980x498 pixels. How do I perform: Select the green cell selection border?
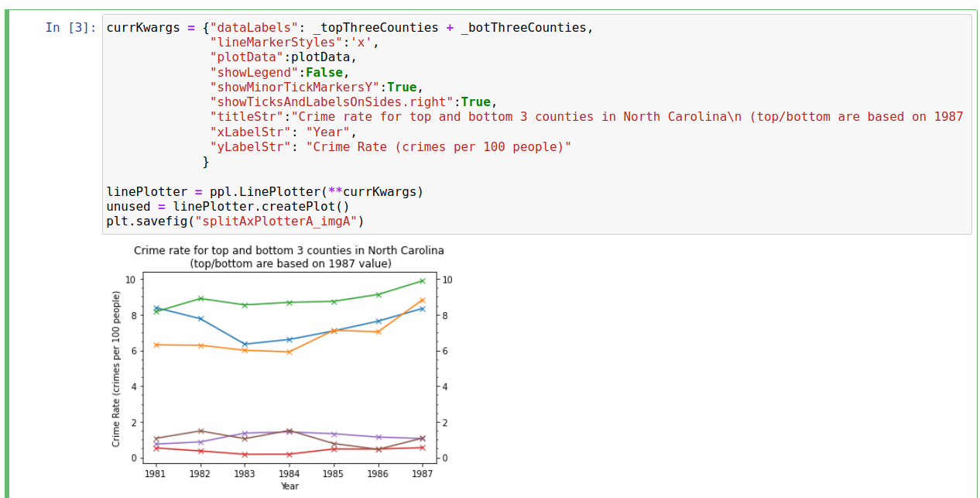(7, 254)
